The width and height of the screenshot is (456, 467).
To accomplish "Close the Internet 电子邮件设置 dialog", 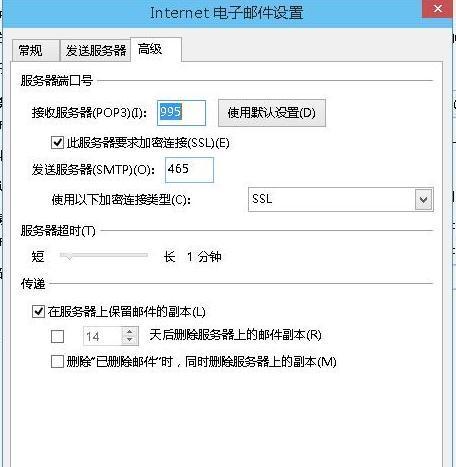I will click(438, 9).
